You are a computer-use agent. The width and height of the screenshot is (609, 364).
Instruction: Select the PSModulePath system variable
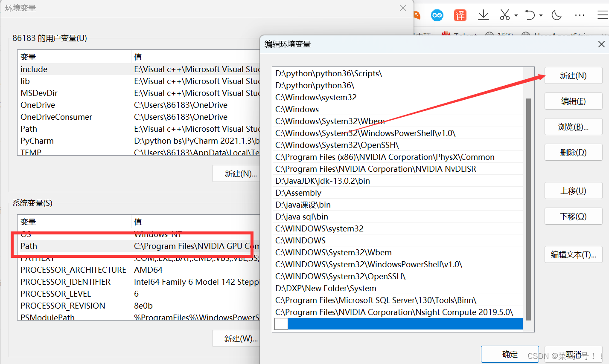(x=139, y=317)
